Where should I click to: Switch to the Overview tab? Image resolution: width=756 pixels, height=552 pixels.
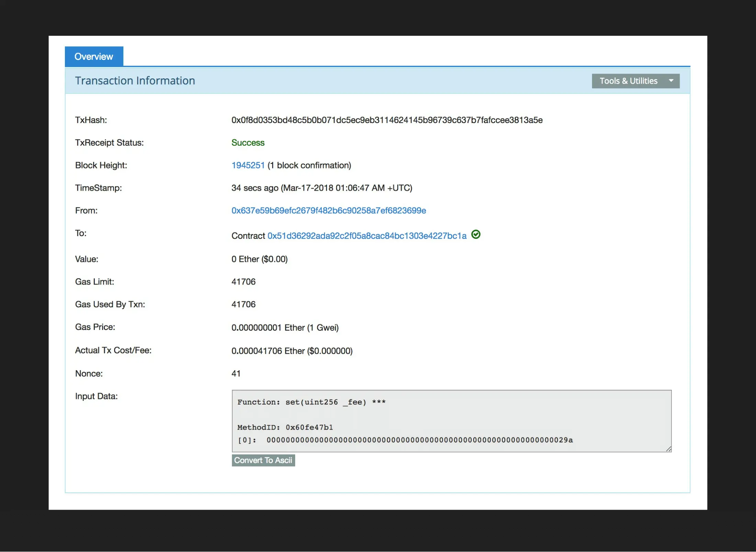coord(94,56)
